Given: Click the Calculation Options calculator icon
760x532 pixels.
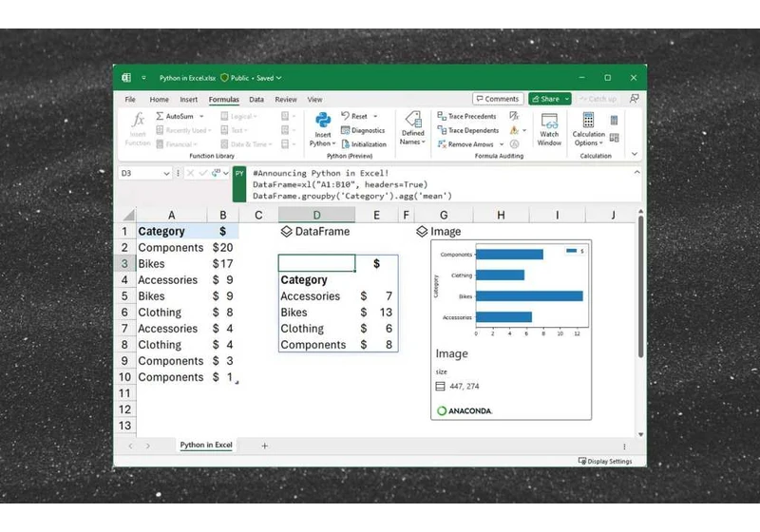Looking at the screenshot, I should point(588,120).
